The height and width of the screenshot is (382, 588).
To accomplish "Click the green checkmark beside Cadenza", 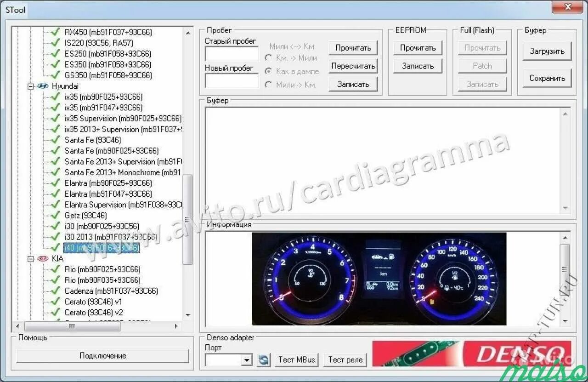I will coord(56,291).
